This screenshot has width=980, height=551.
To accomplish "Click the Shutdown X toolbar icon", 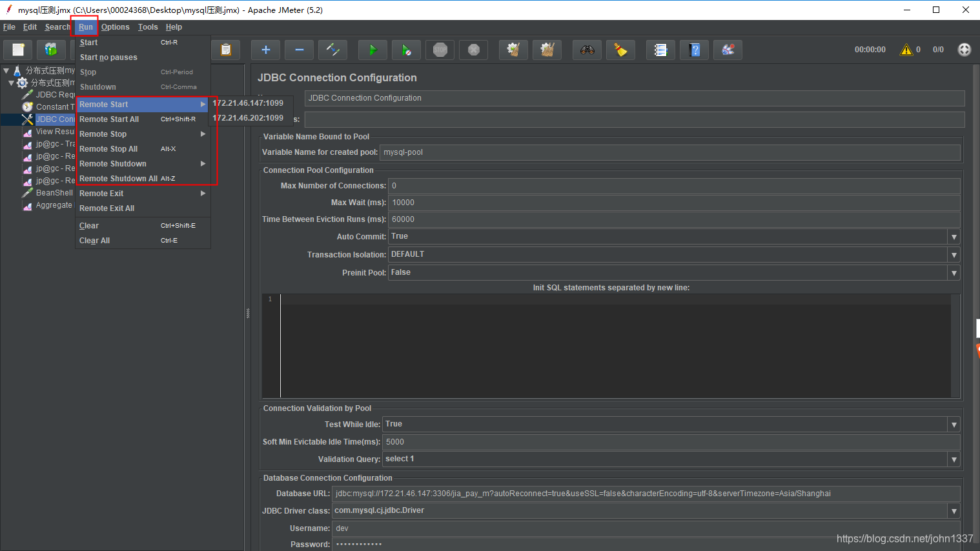I will (x=473, y=50).
